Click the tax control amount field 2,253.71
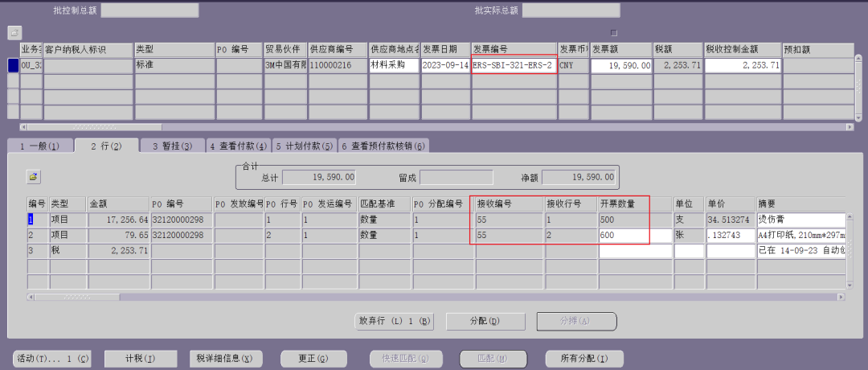 pyautogui.click(x=743, y=65)
